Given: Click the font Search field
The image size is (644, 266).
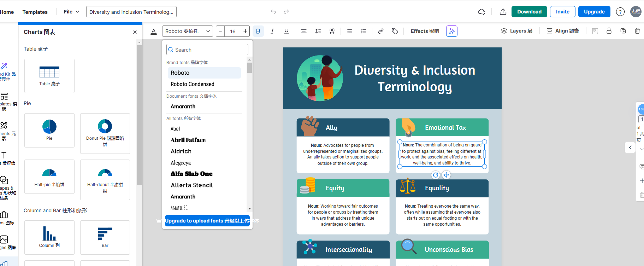Looking at the screenshot, I should (207, 50).
